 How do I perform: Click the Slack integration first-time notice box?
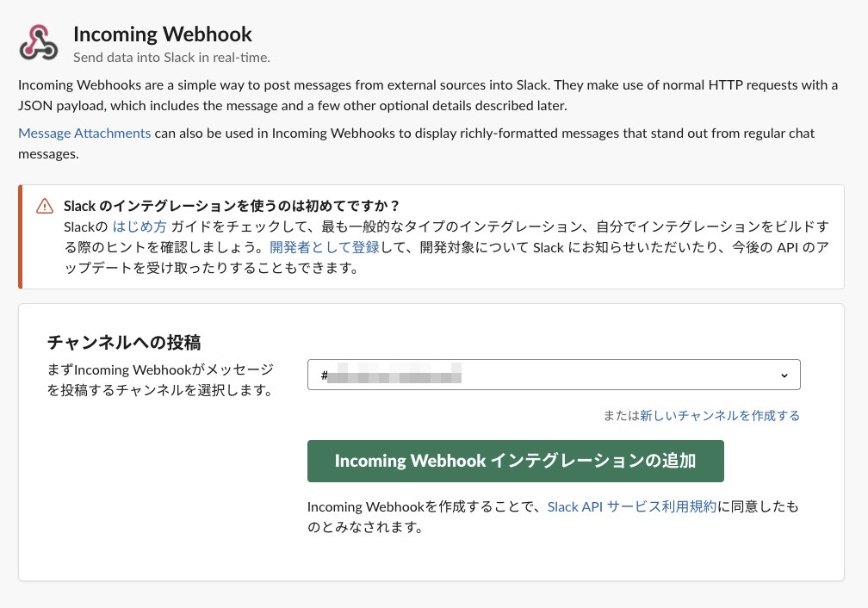pyautogui.click(x=431, y=233)
